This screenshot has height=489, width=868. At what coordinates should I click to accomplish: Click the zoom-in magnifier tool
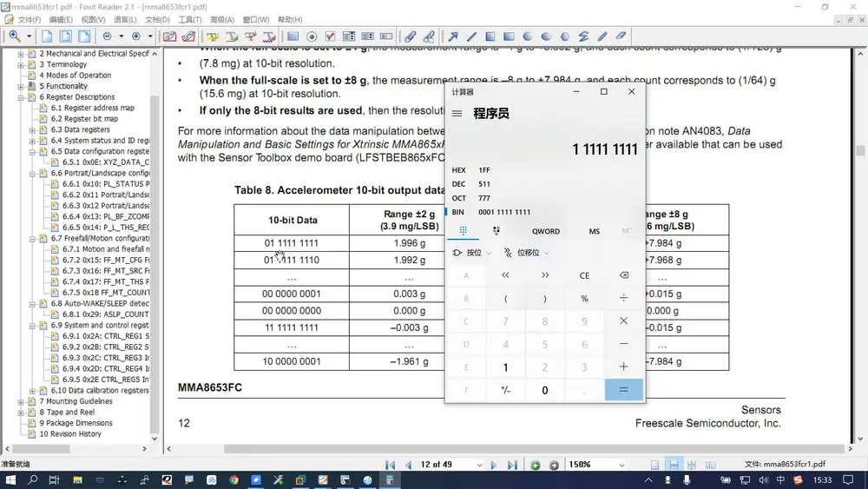(x=15, y=36)
